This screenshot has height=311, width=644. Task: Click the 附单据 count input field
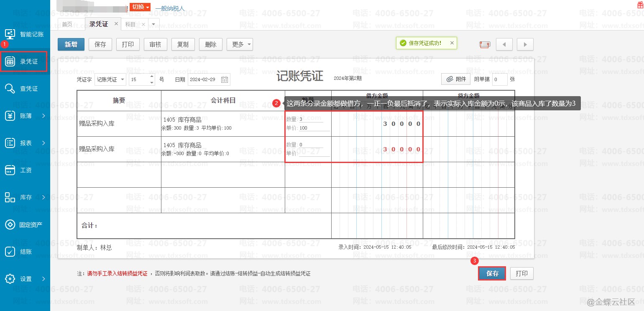499,79
